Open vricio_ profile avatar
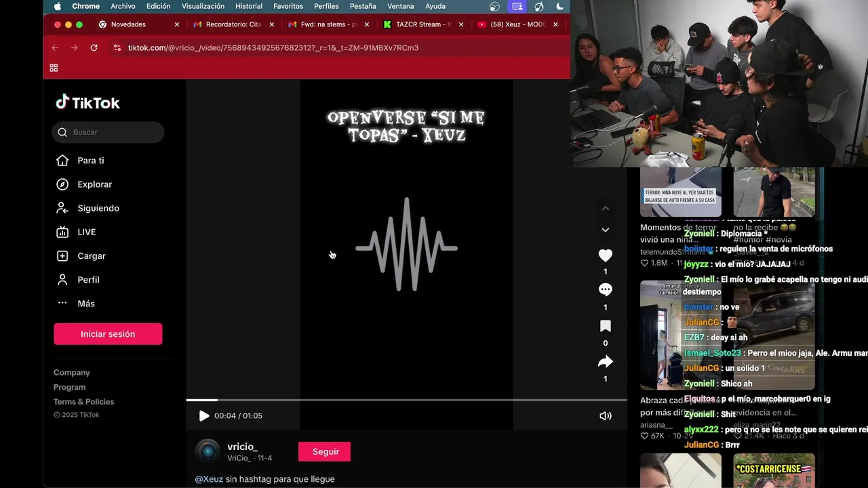868x488 pixels. 208,451
